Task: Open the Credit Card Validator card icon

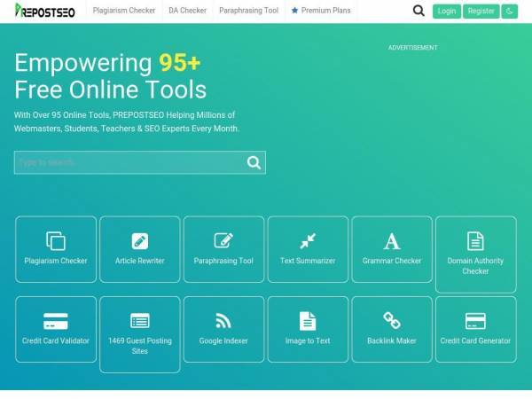Action: [56, 321]
